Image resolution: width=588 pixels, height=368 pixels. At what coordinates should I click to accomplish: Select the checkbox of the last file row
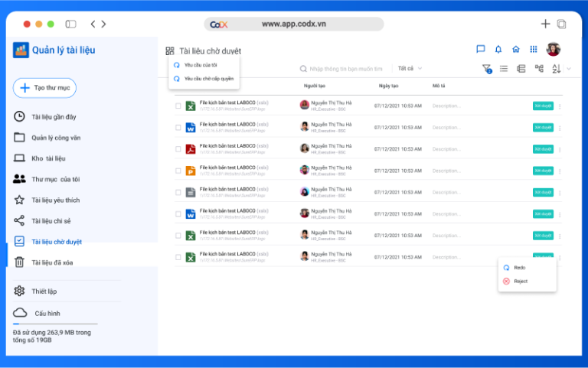[x=178, y=256]
